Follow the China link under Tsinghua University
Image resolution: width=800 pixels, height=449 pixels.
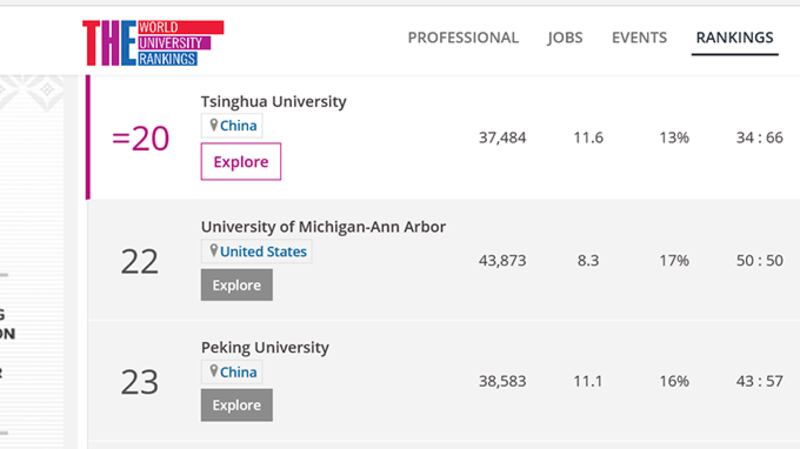coord(238,126)
